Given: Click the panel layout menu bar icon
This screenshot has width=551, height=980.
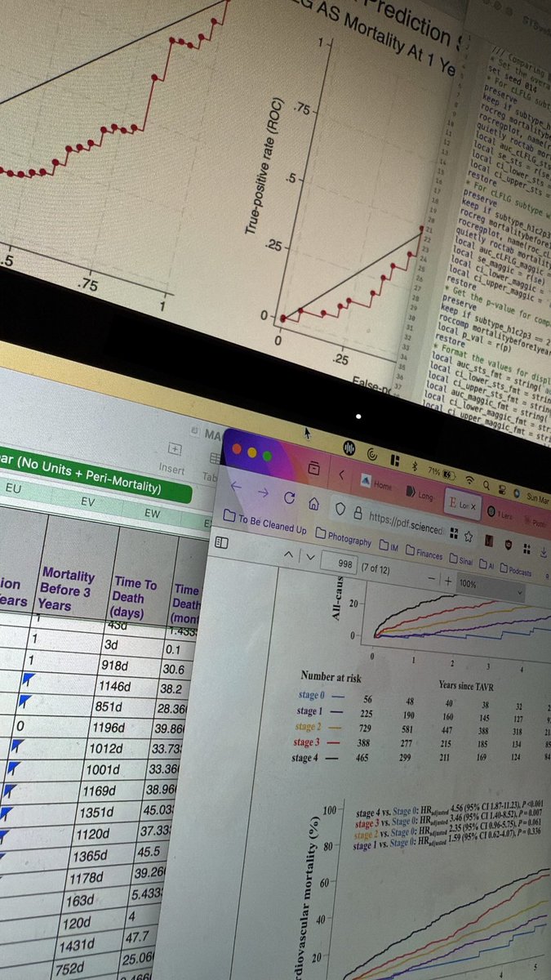Looking at the screenshot, I should [395, 460].
